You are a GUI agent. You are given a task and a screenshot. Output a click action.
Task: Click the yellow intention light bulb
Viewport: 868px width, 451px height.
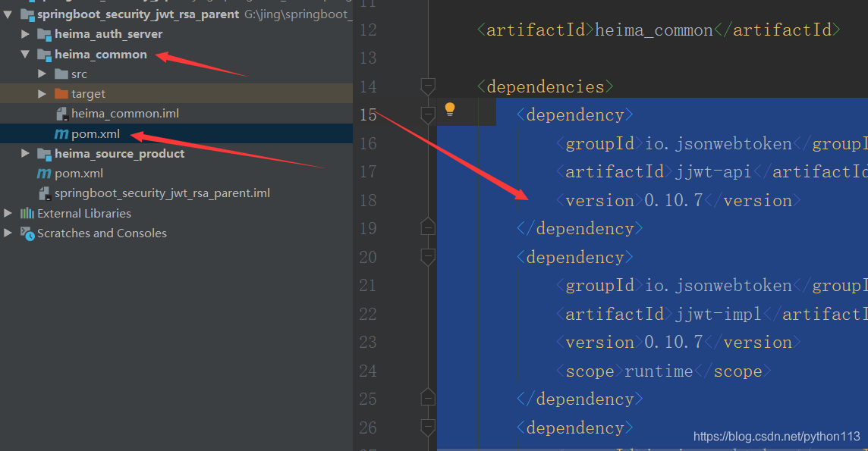click(x=450, y=109)
